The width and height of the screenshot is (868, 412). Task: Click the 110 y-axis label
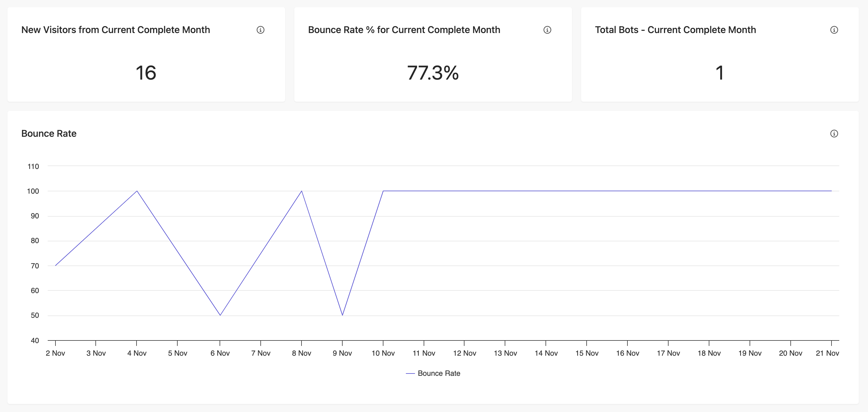tap(33, 166)
